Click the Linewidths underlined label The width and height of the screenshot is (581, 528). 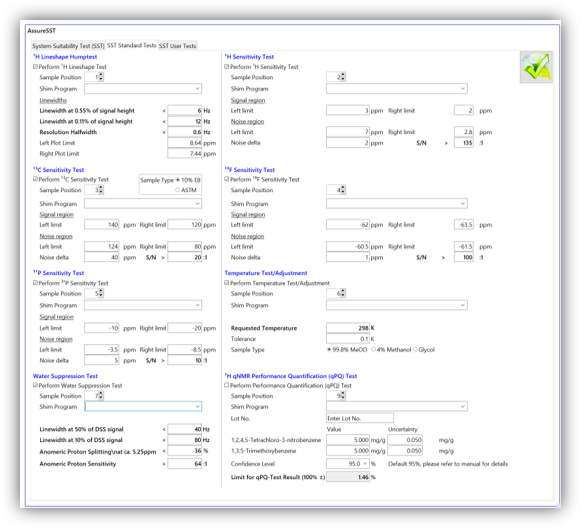pos(53,100)
